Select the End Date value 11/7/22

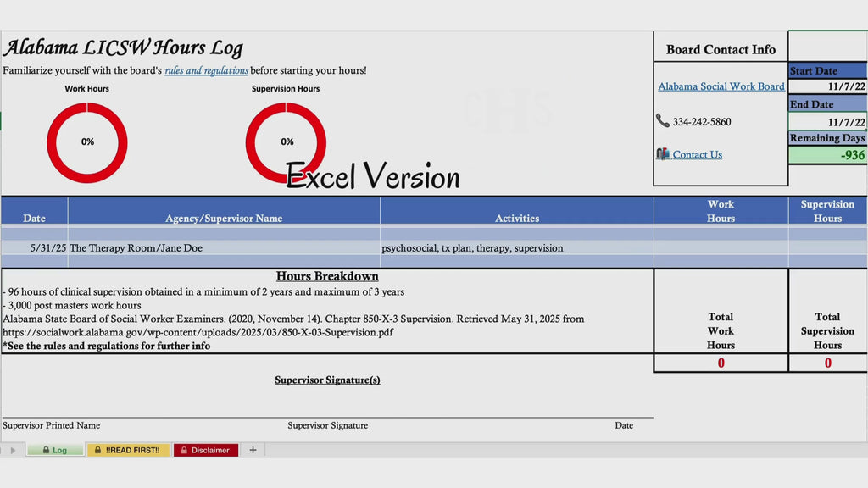827,122
